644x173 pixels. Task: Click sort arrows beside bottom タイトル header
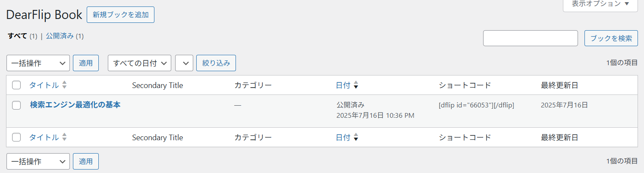(x=64, y=138)
